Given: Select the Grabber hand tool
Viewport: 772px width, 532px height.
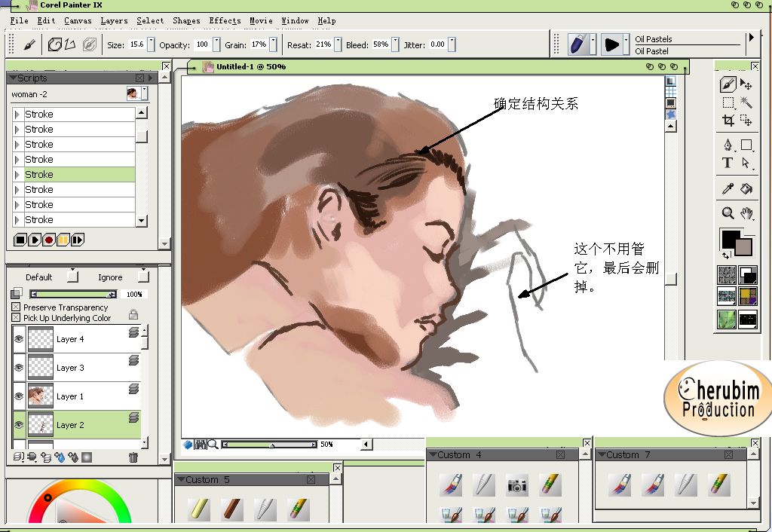Looking at the screenshot, I should 746,213.
